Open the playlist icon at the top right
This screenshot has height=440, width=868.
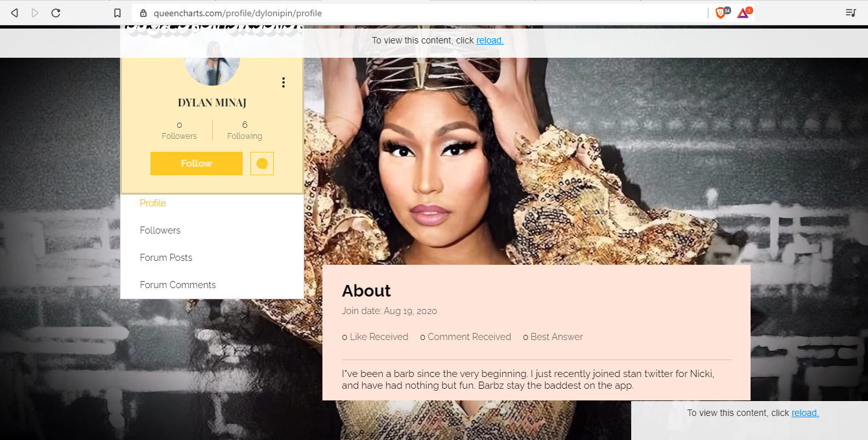click(850, 13)
